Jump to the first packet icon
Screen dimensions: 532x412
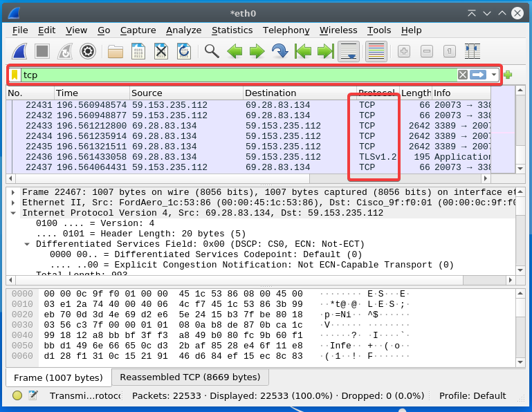coord(302,52)
